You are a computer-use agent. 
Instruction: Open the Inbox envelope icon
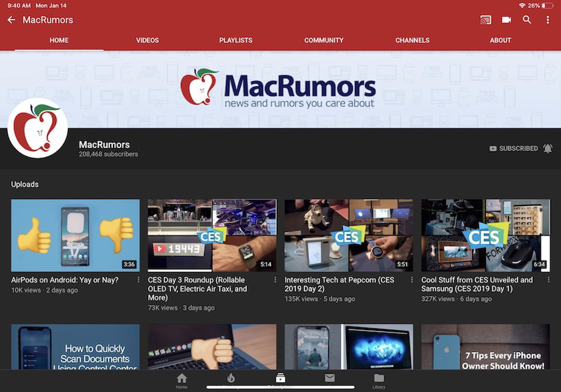pyautogui.click(x=330, y=378)
